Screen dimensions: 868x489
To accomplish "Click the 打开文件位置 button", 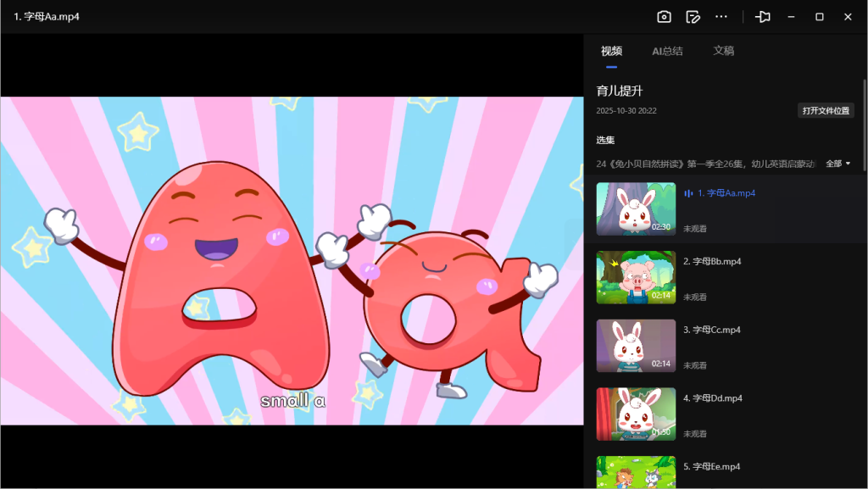I will (826, 111).
